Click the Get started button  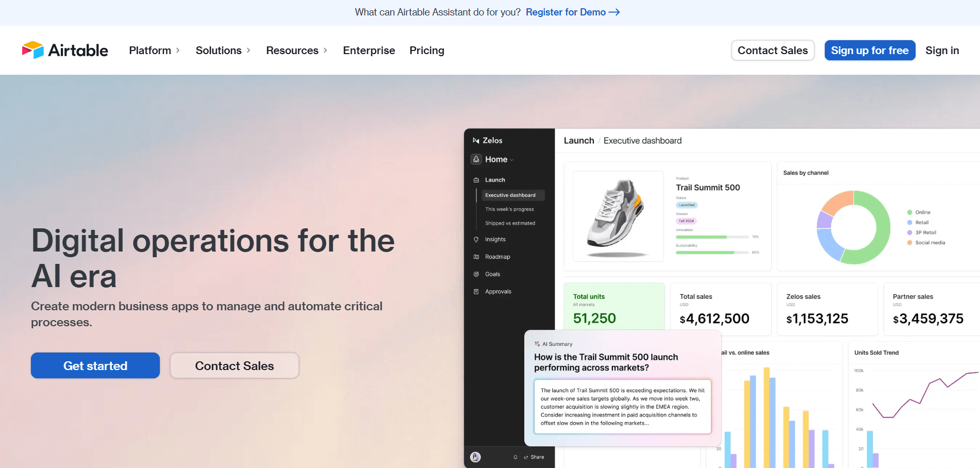(95, 365)
